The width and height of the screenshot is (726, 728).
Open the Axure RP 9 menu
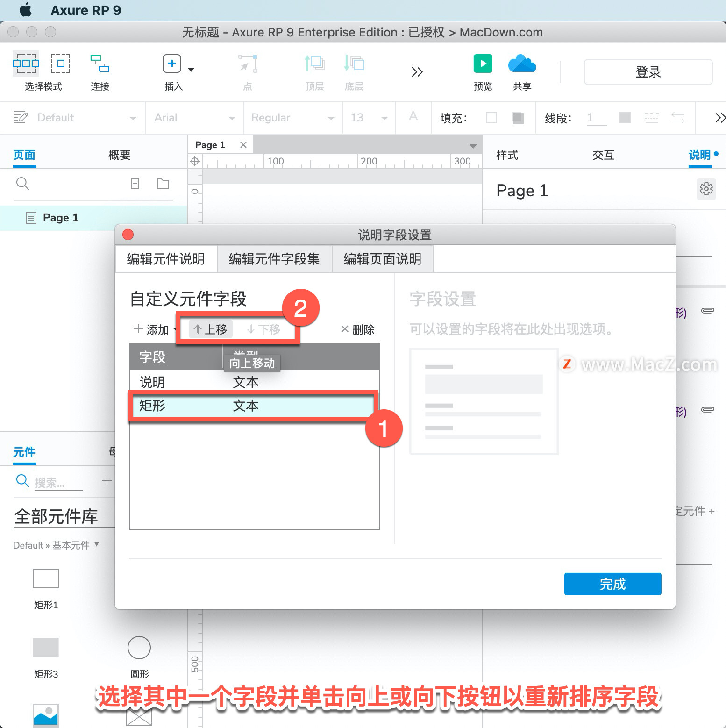point(86,10)
